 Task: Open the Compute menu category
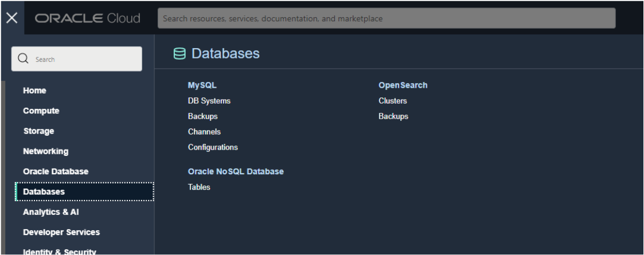click(41, 111)
